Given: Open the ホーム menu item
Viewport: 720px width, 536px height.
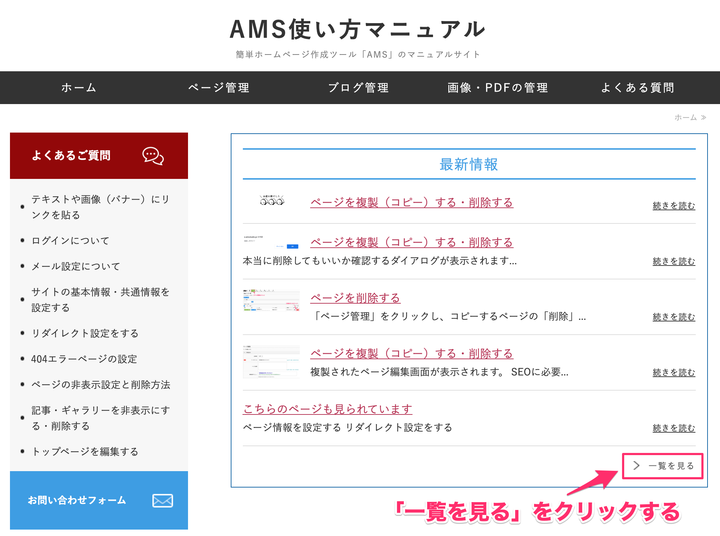Looking at the screenshot, I should click(x=79, y=88).
